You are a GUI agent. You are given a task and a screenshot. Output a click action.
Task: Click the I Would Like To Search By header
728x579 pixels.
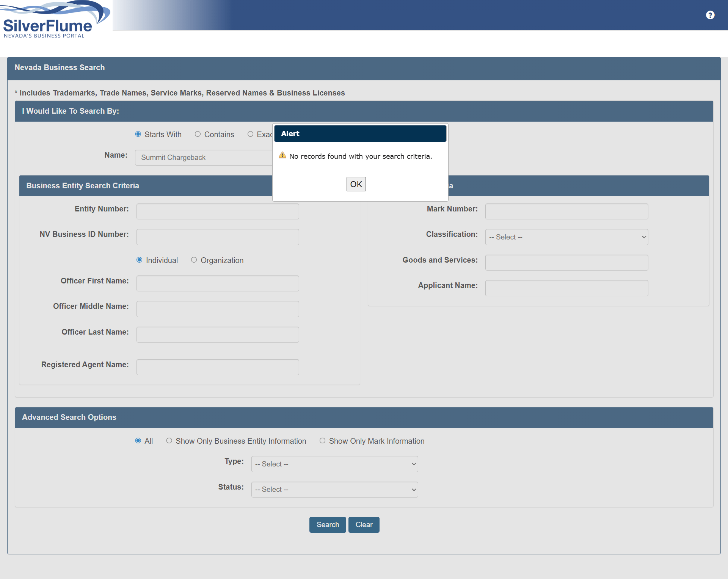point(364,111)
